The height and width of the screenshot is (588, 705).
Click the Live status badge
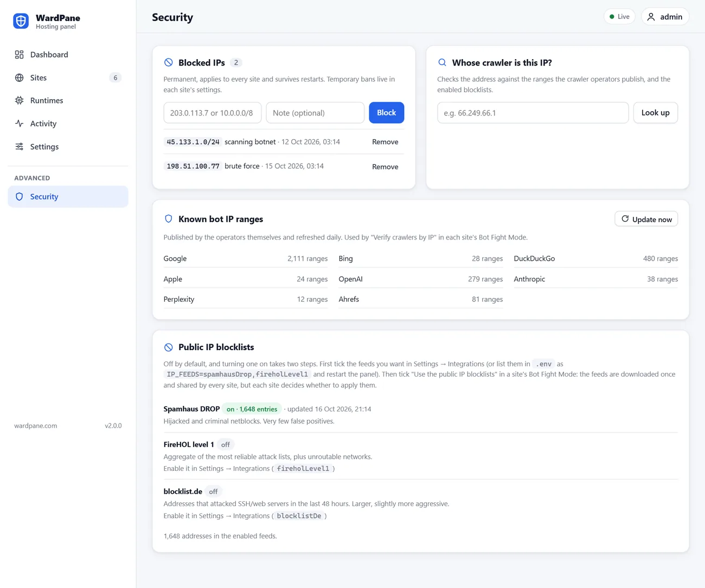619,17
